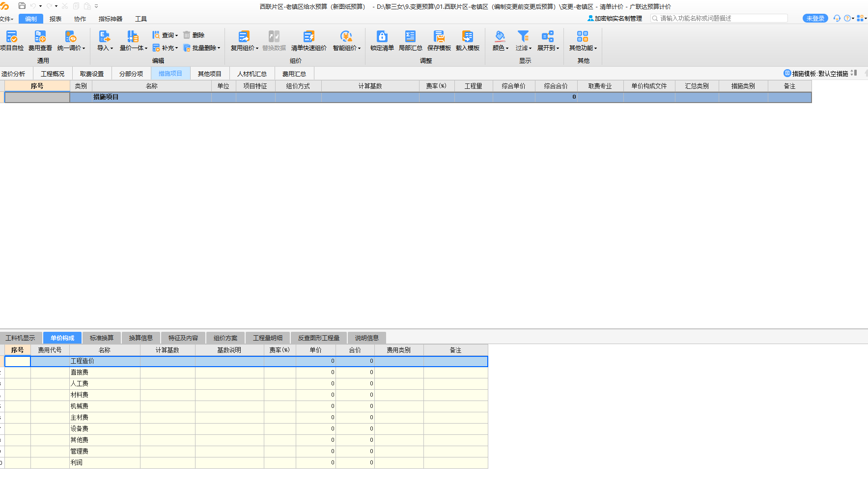868x482 pixels.
Task: Click the 量价一体 icon
Action: point(133,36)
